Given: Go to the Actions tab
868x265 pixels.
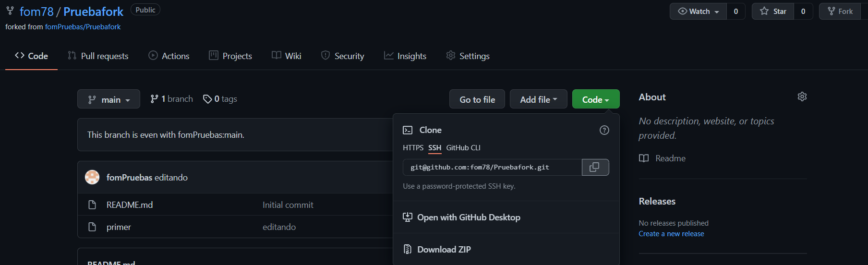Looking at the screenshot, I should (169, 56).
